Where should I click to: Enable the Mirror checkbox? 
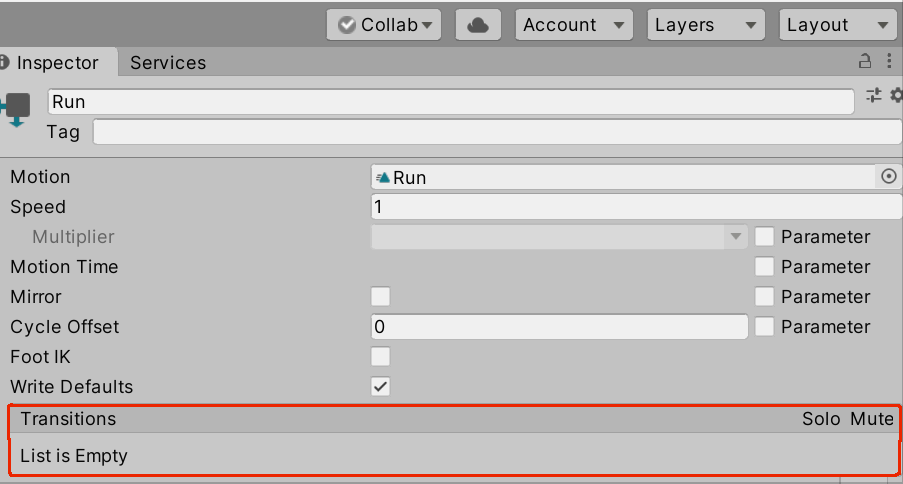tap(380, 297)
